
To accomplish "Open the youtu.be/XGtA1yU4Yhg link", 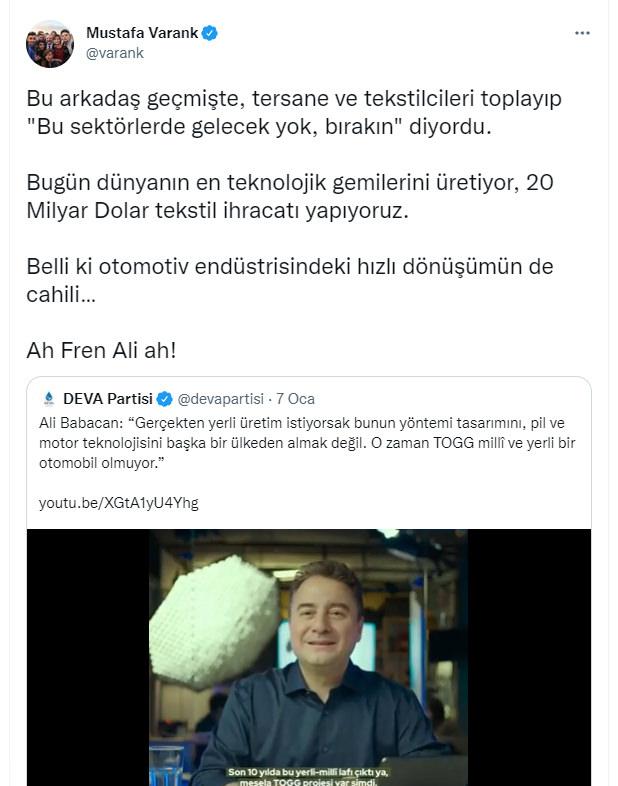I will pyautogui.click(x=119, y=502).
